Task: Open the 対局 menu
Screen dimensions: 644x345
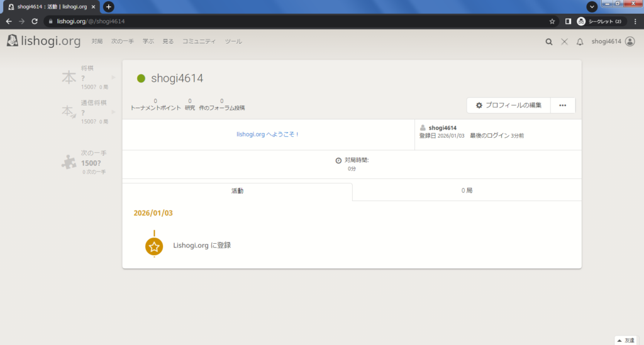Action: [x=97, y=41]
